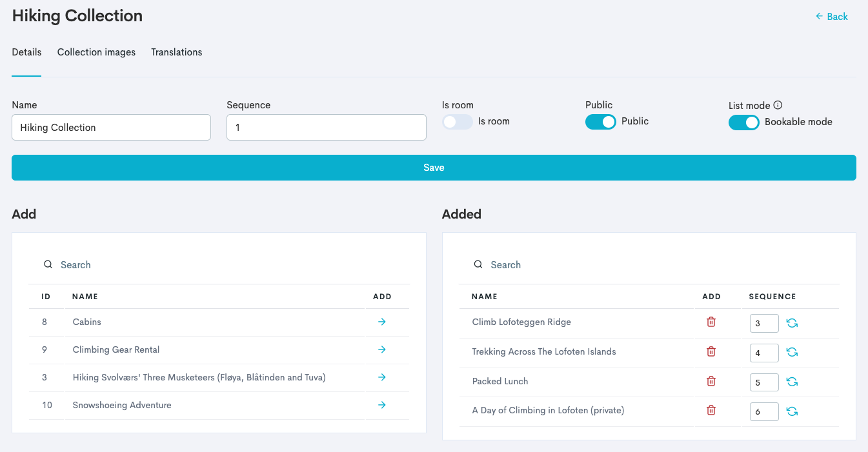The width and height of the screenshot is (868, 452).
Task: Click ID 10 cell
Action: coord(46,405)
